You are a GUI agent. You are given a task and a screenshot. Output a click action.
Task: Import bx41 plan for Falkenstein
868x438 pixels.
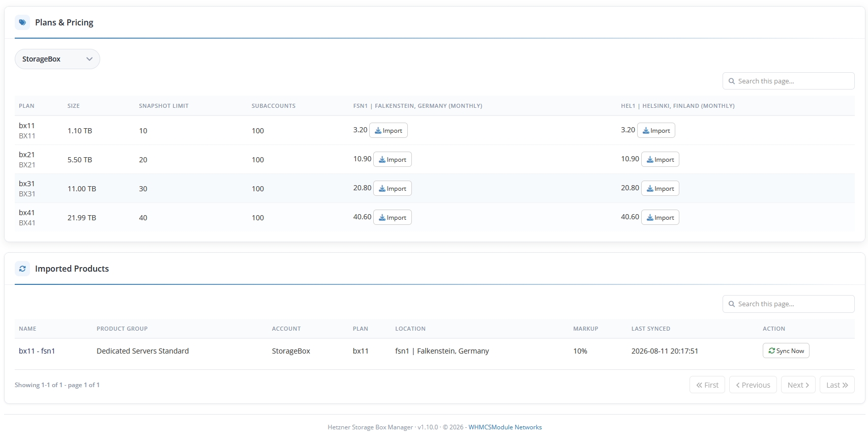[393, 218]
